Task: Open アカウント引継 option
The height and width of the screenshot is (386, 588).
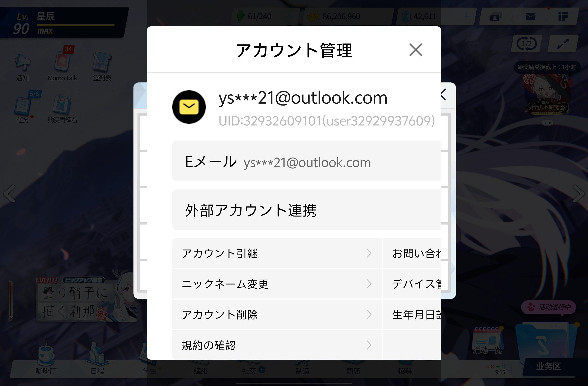Action: (x=277, y=253)
